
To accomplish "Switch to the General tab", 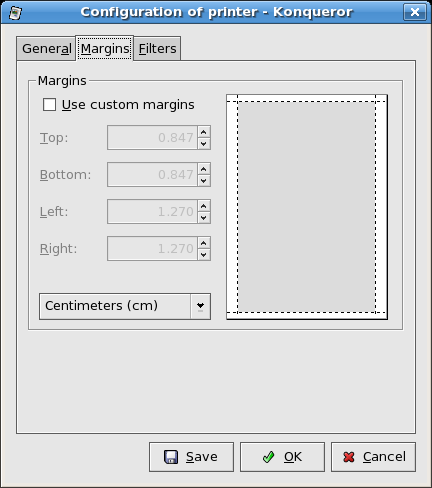I will pos(46,49).
